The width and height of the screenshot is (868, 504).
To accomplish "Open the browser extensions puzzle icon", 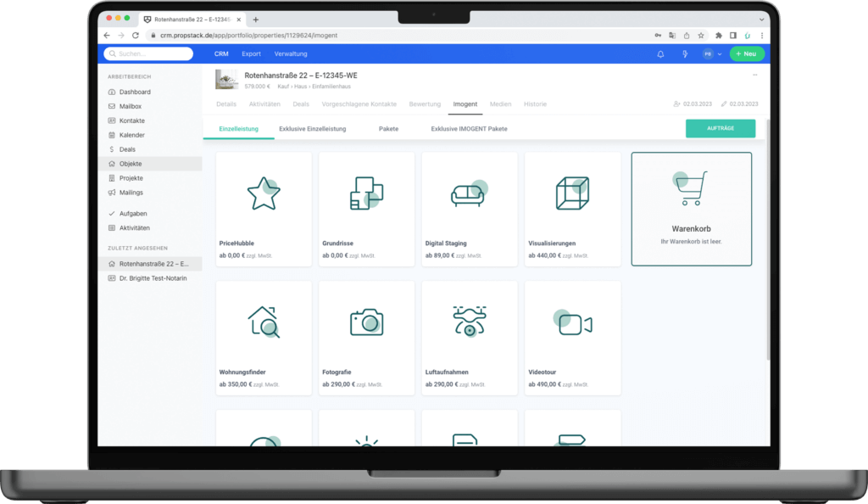I will (719, 36).
